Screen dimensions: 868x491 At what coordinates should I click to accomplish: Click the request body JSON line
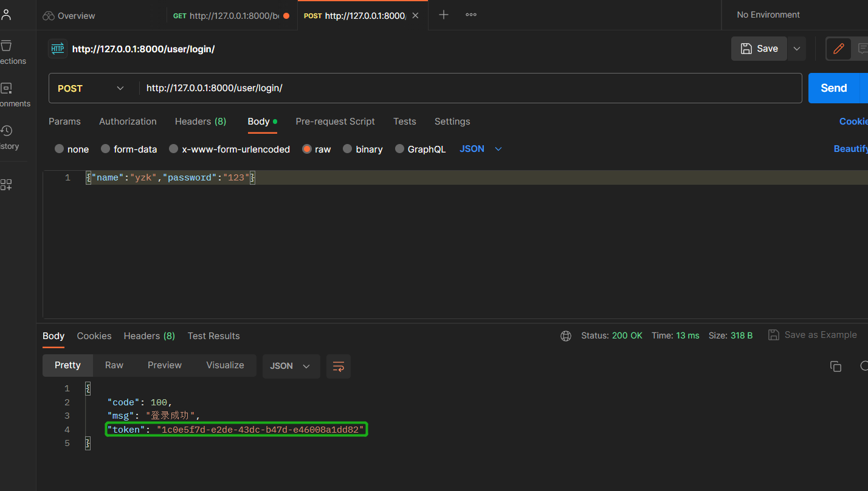tap(170, 177)
